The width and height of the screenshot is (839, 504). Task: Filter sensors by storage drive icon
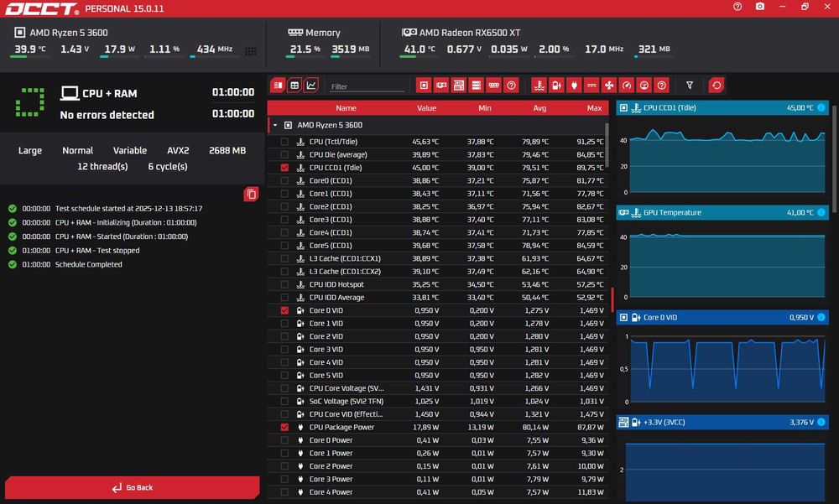(x=477, y=85)
